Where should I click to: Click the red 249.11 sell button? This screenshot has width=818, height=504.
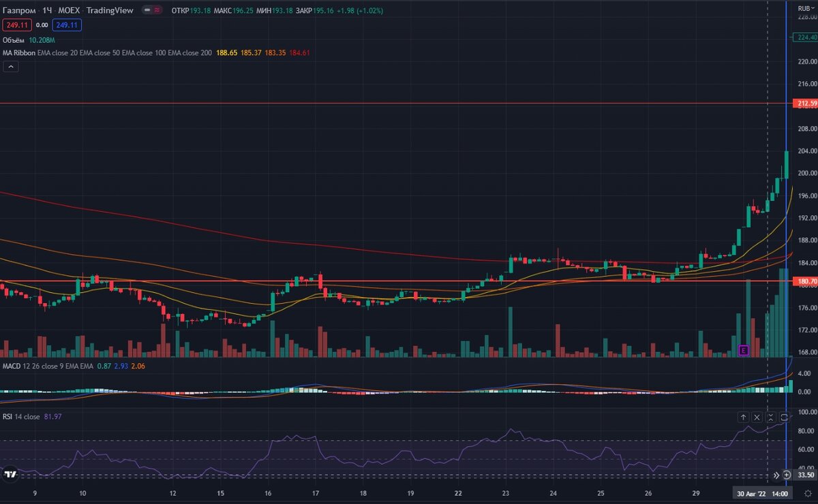(x=16, y=25)
